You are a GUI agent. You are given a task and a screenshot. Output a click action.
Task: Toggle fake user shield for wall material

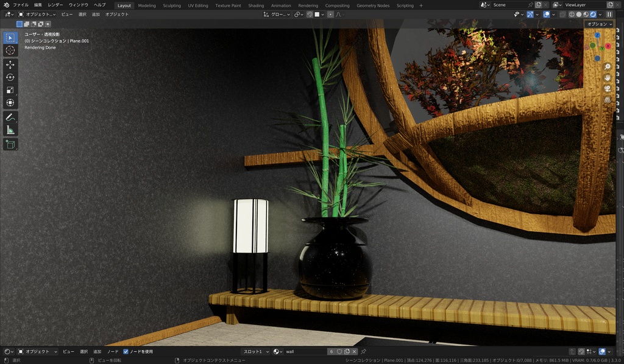tap(339, 352)
